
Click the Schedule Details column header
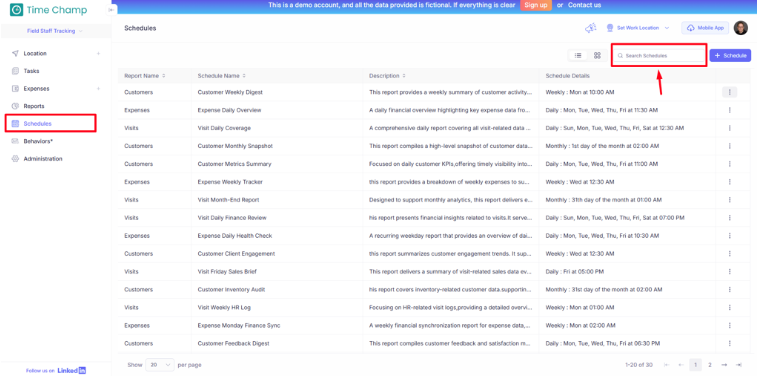point(567,76)
